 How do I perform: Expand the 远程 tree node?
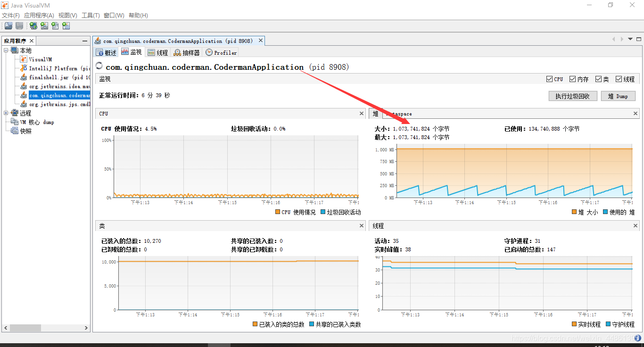[6, 113]
